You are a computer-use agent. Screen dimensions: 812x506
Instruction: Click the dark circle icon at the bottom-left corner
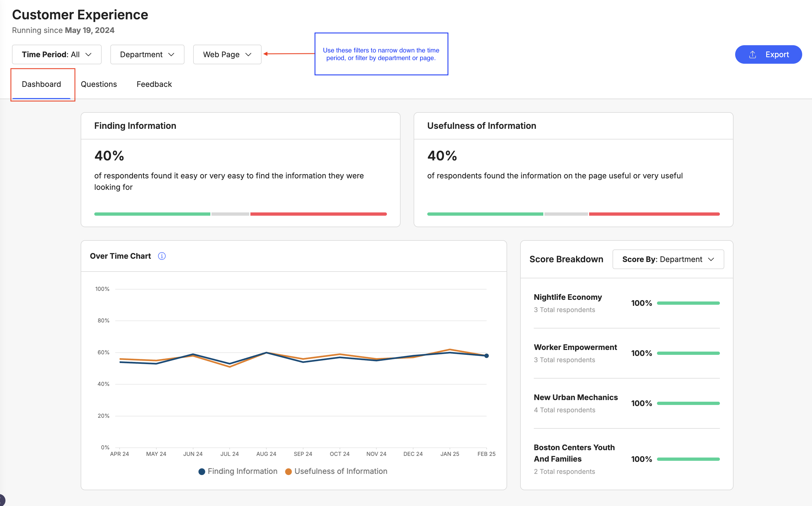click(2, 500)
